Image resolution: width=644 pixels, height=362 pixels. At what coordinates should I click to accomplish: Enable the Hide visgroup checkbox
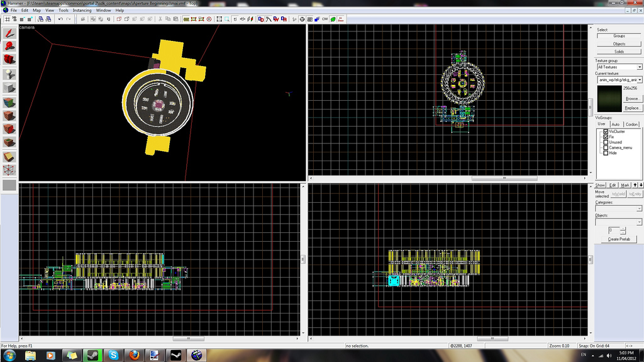point(606,153)
